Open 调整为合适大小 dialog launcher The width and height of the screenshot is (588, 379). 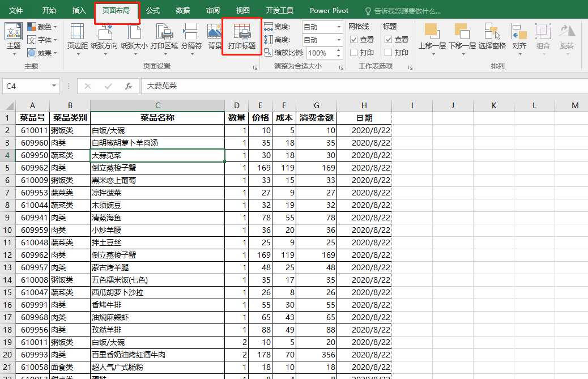click(341, 67)
